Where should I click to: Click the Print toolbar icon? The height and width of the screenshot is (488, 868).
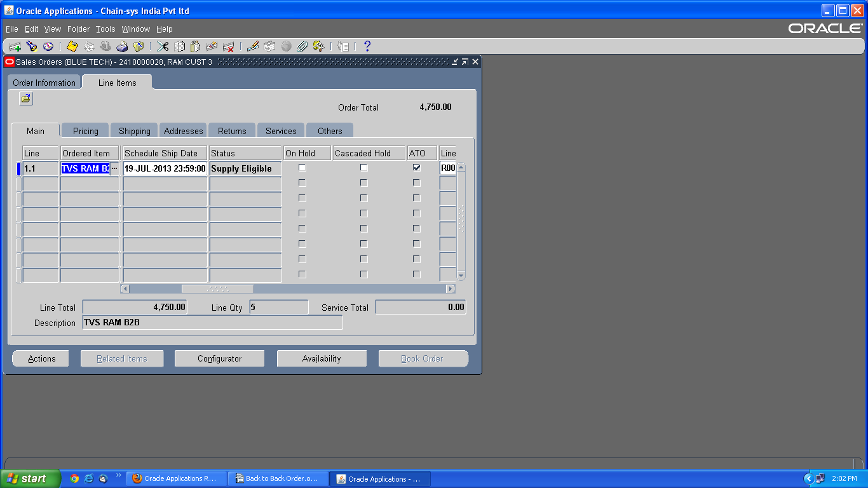[x=122, y=46]
